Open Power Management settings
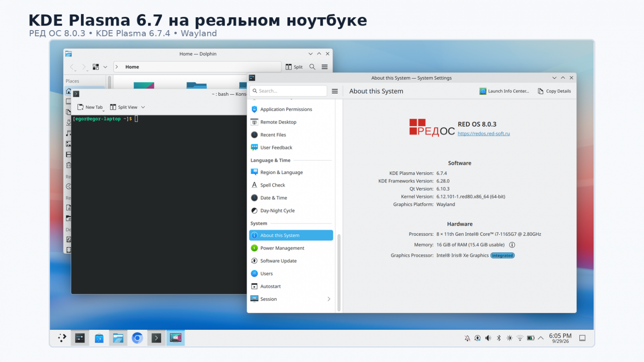The width and height of the screenshot is (644, 362). click(x=291, y=248)
